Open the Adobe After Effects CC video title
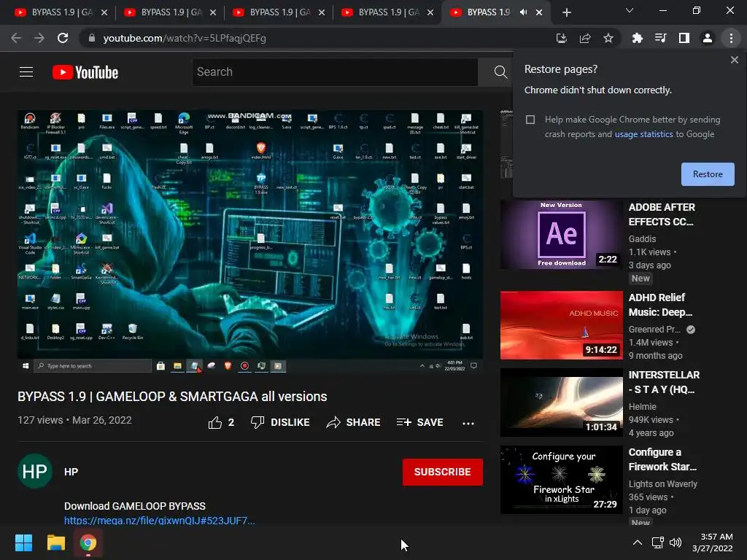Image resolution: width=747 pixels, height=560 pixels. 662,214
